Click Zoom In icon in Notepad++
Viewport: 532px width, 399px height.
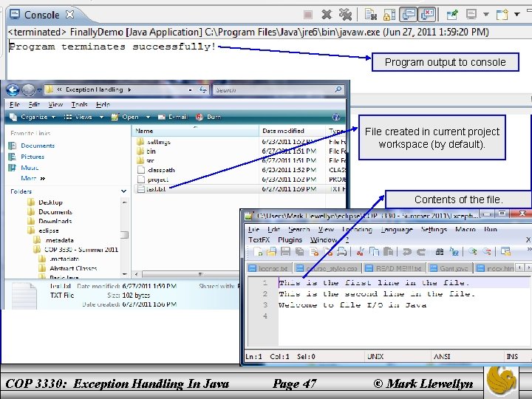tap(473, 252)
